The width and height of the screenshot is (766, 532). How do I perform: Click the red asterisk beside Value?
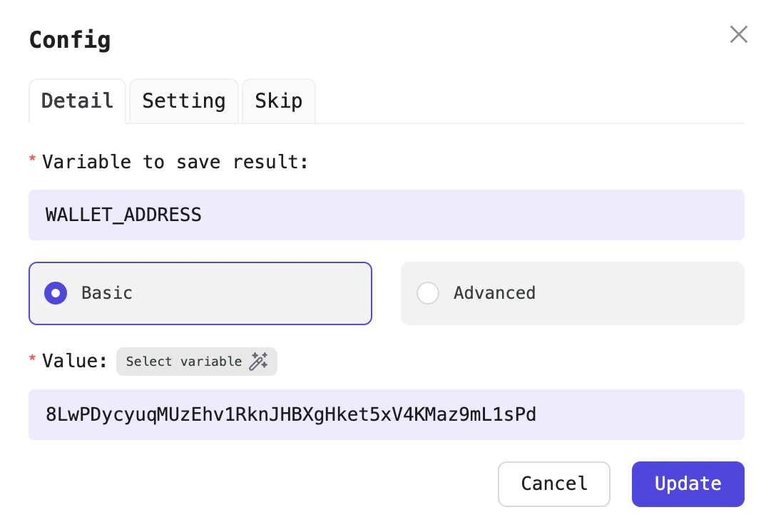pyautogui.click(x=33, y=360)
